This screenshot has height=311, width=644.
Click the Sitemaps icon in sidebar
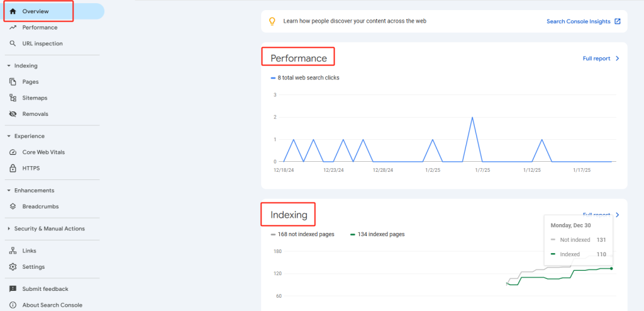coord(13,98)
